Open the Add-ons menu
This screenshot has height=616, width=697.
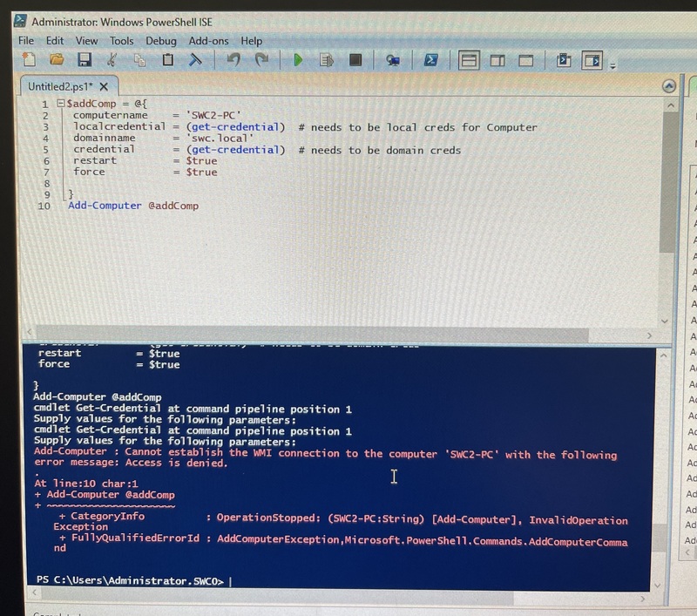tap(208, 41)
